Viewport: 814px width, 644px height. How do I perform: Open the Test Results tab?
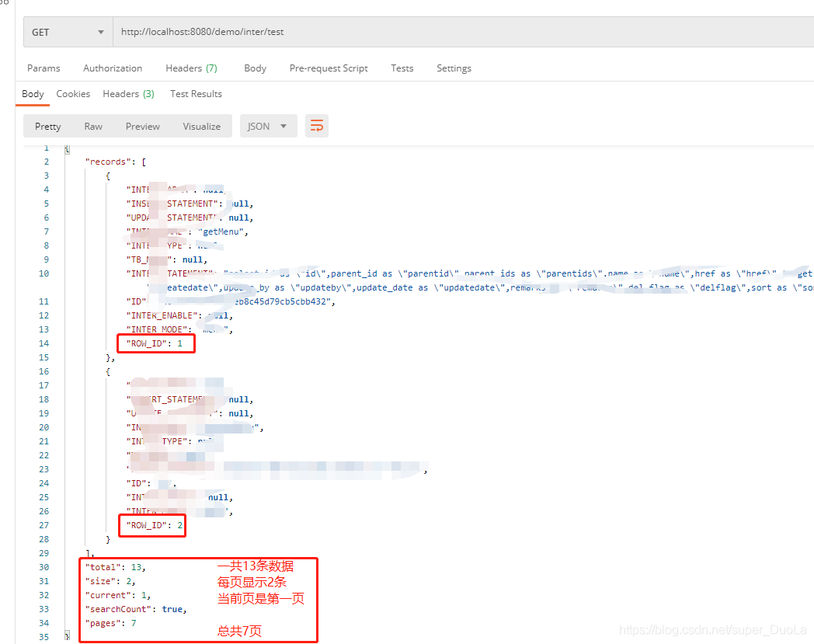(196, 94)
